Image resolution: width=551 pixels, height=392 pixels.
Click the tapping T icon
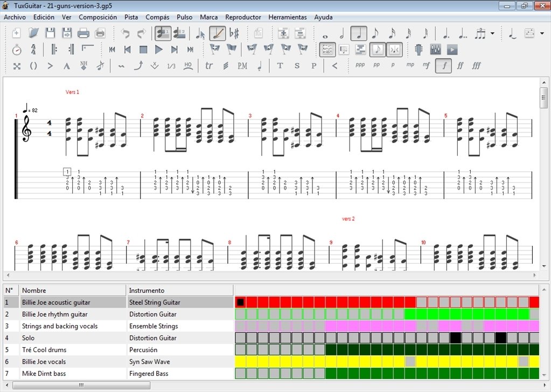[x=280, y=66]
